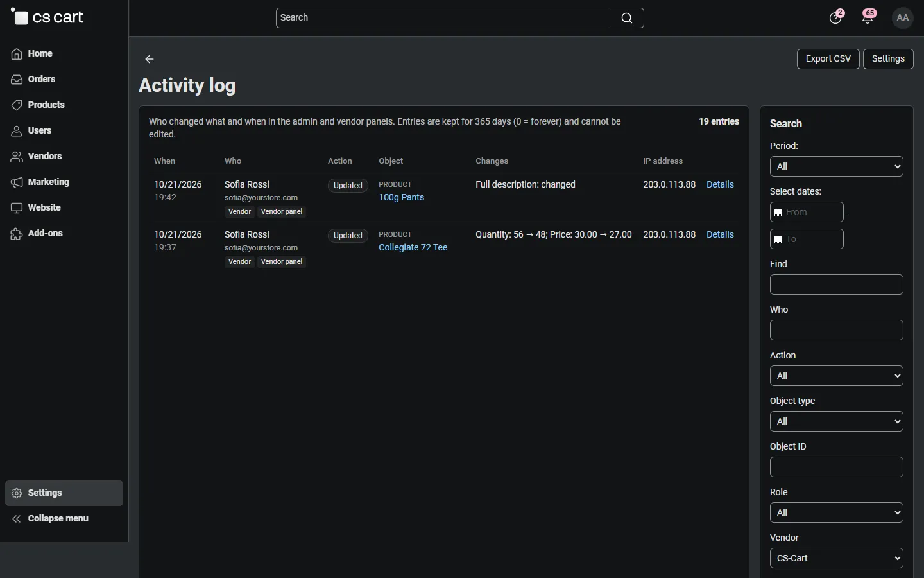Click the Marketing megaphone icon
The image size is (924, 578).
17,182
